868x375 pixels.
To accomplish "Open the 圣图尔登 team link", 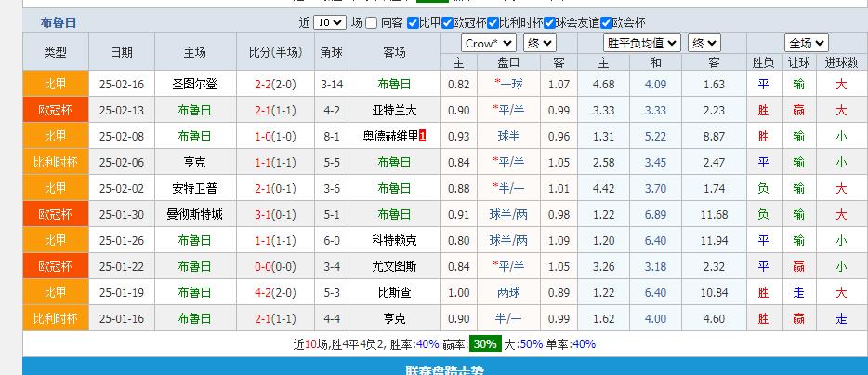I will click(195, 84).
